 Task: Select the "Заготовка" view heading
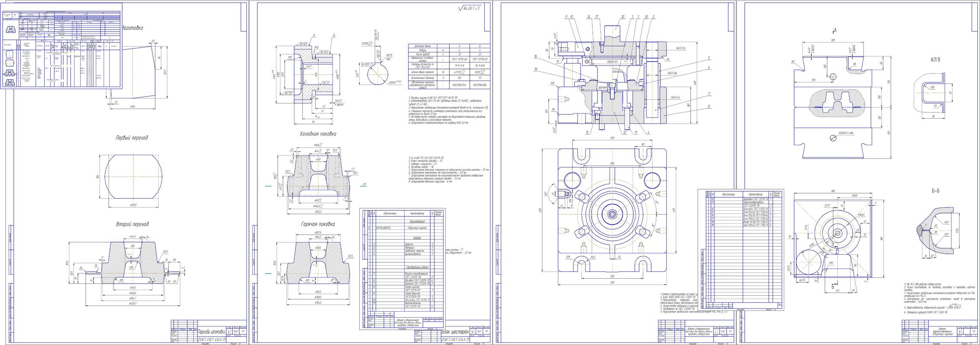132,28
